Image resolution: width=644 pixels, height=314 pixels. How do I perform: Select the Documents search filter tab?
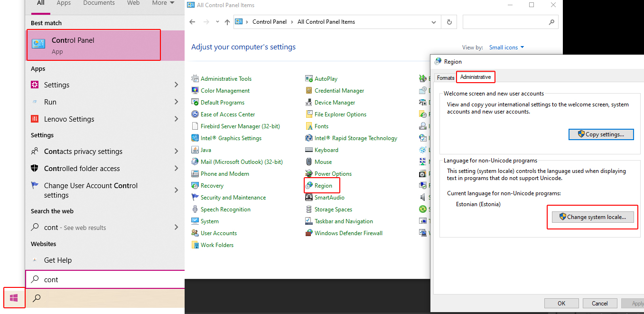(x=99, y=3)
